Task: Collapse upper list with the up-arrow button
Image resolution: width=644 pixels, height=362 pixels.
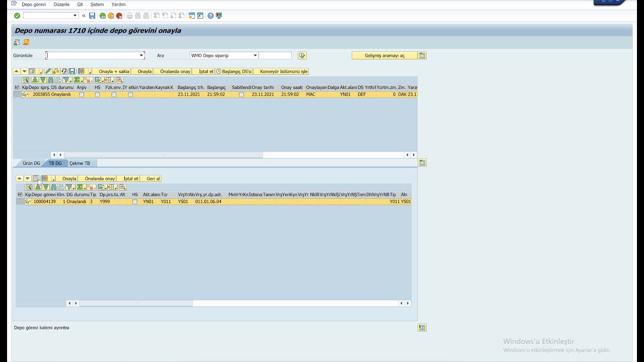Action: click(16, 71)
